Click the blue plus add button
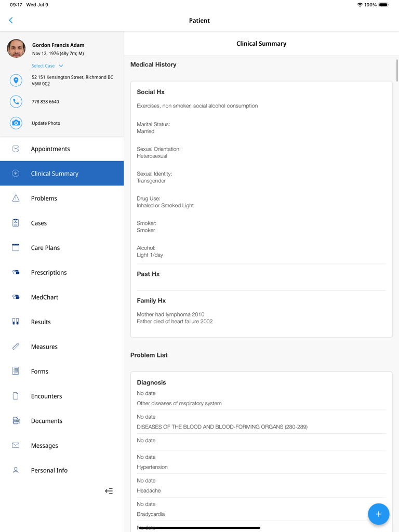Screen dimensions: 399x532 378,514
